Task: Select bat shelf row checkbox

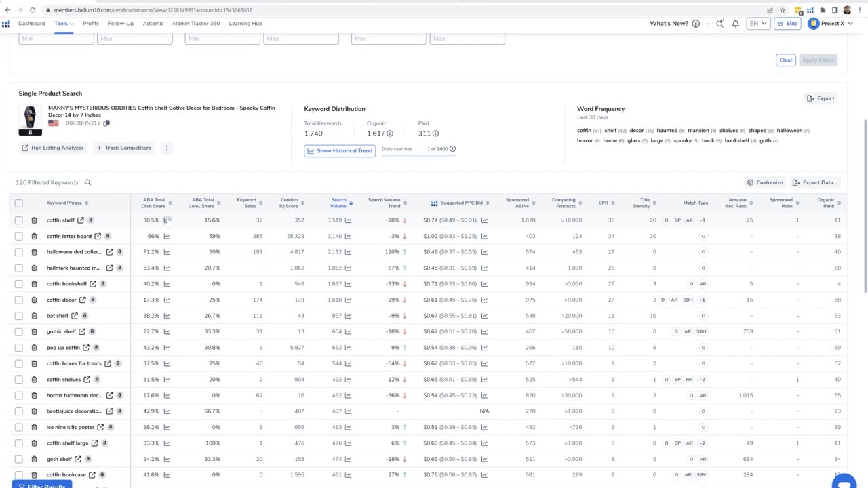Action: click(x=18, y=316)
